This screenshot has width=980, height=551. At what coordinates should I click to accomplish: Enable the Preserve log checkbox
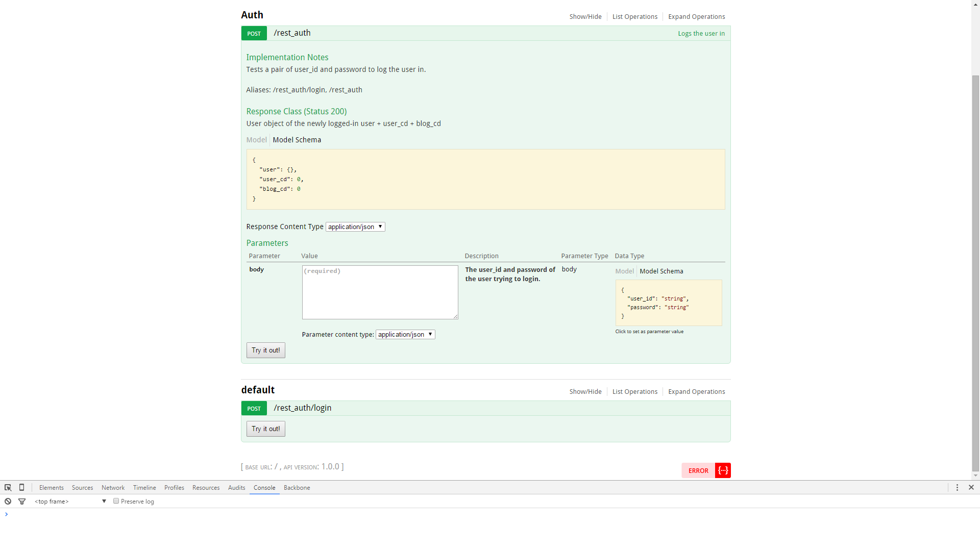116,501
